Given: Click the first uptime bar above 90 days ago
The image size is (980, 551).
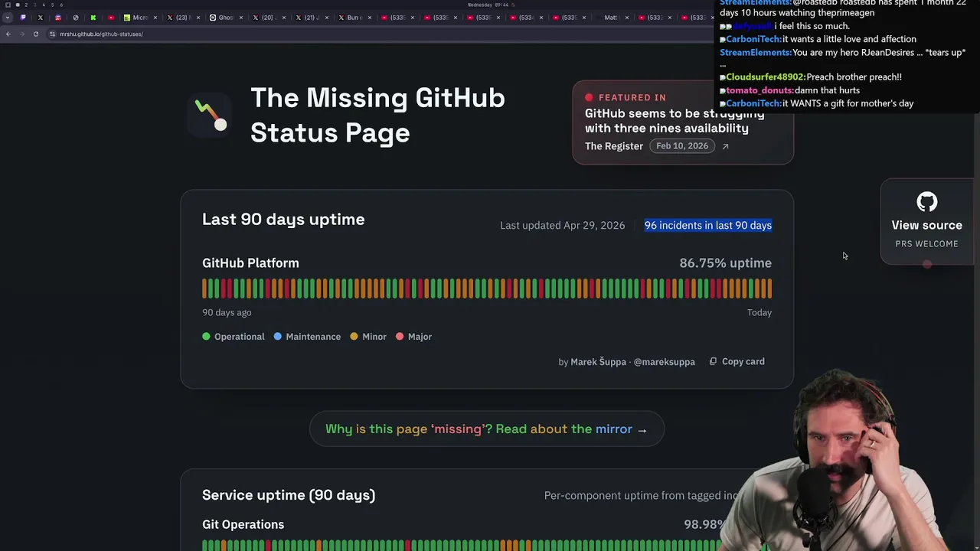Looking at the screenshot, I should click(x=204, y=289).
